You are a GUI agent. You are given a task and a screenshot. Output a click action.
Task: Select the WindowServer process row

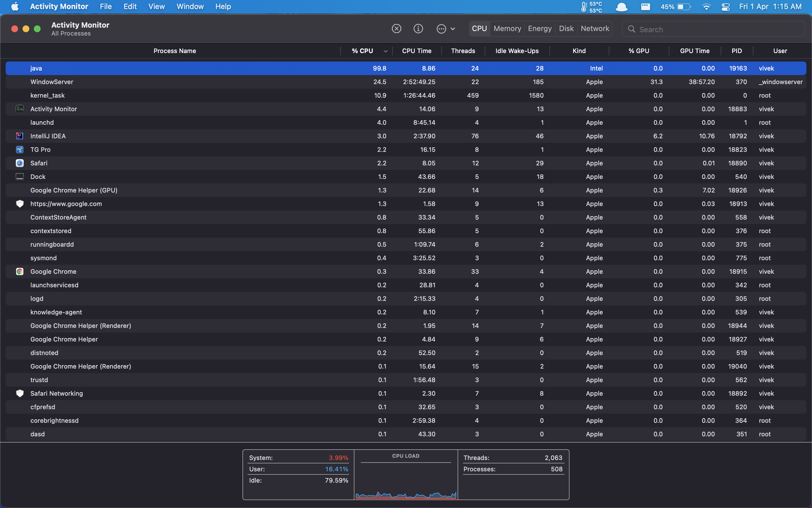(406, 82)
